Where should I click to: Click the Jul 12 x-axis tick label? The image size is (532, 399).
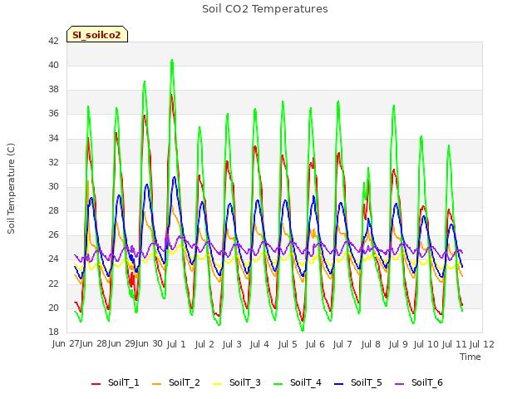pyautogui.click(x=482, y=344)
